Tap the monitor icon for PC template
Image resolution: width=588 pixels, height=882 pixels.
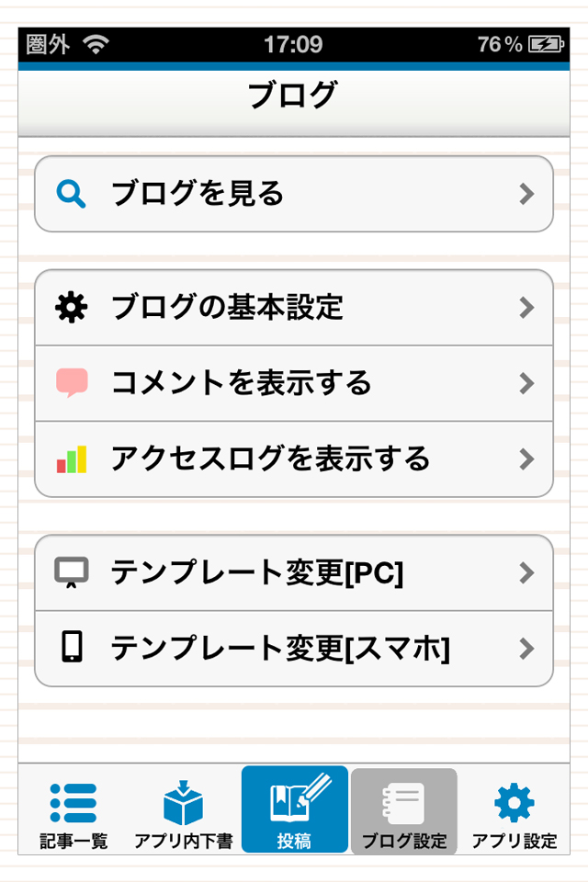pos(71,572)
